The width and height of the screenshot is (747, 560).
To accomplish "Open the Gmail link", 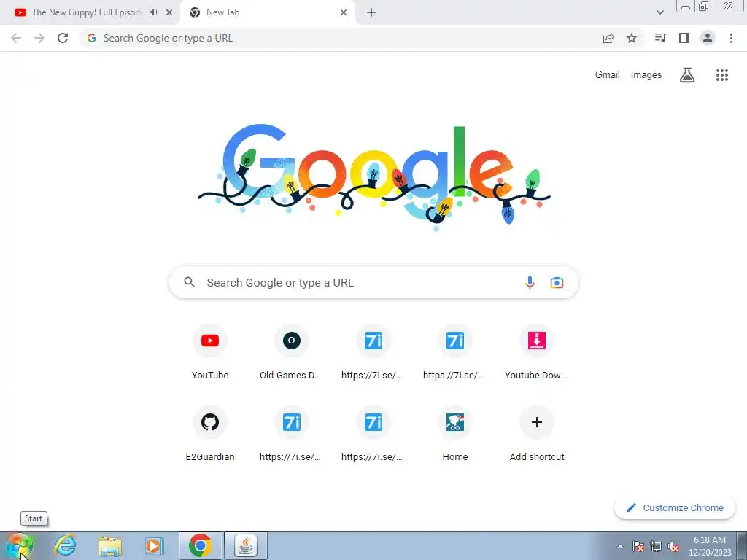I will 607,75.
